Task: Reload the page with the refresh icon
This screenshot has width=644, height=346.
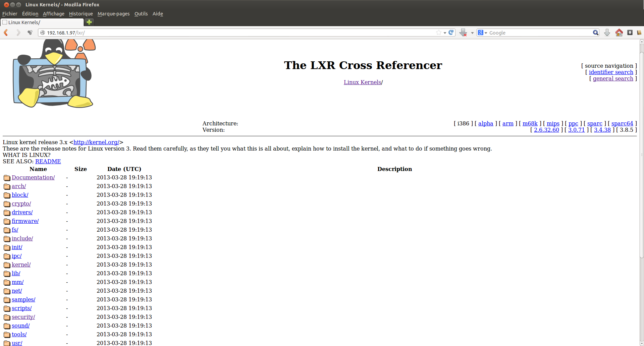Action: point(451,33)
